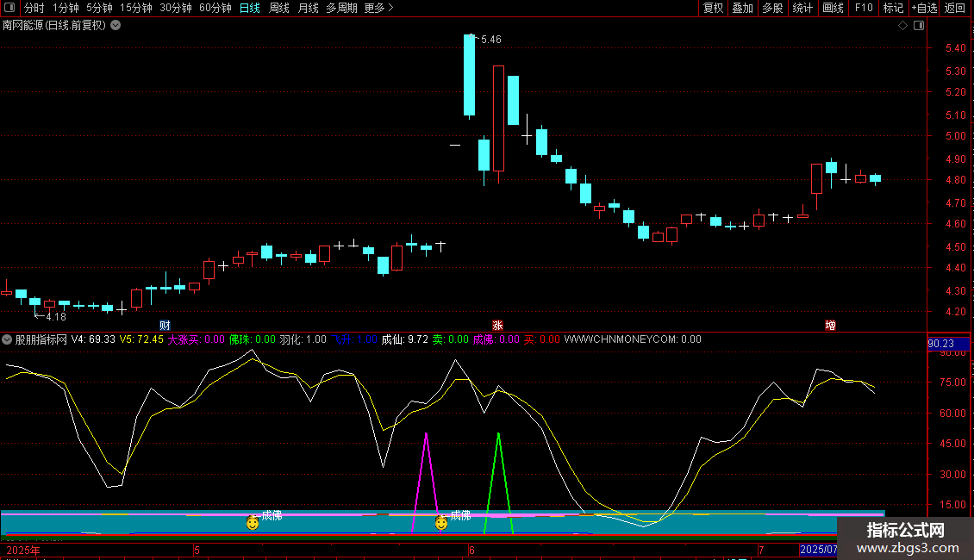Open the 股朋指标网 indicator dropdown arrow
This screenshot has height=560, width=974.
[8, 339]
